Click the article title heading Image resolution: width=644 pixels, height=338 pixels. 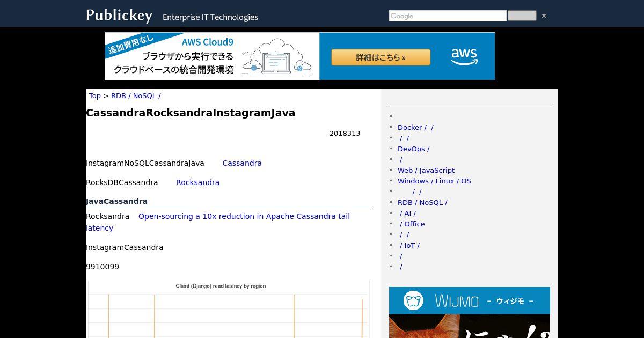point(191,113)
